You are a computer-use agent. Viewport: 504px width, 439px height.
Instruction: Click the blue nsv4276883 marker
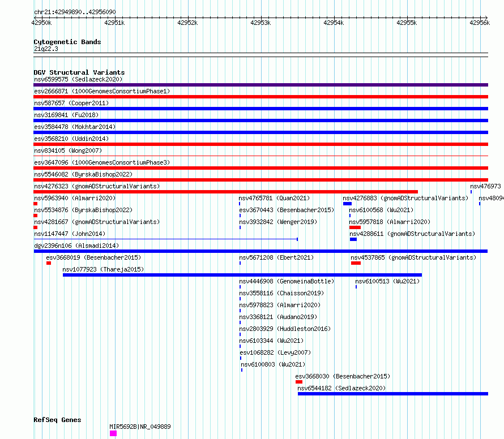(347, 204)
